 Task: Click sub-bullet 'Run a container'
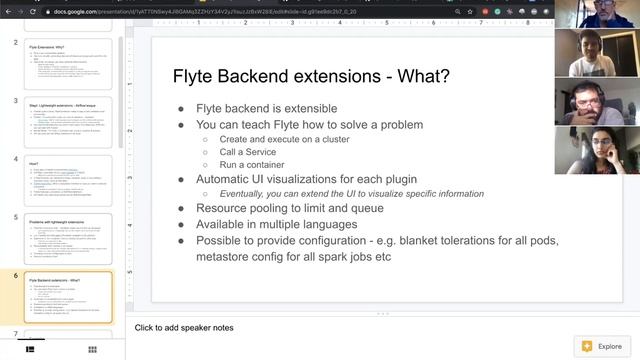pyautogui.click(x=252, y=164)
